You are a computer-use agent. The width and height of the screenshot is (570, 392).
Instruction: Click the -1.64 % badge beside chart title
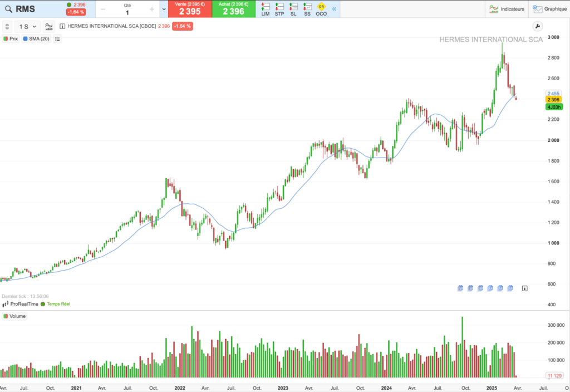183,26
